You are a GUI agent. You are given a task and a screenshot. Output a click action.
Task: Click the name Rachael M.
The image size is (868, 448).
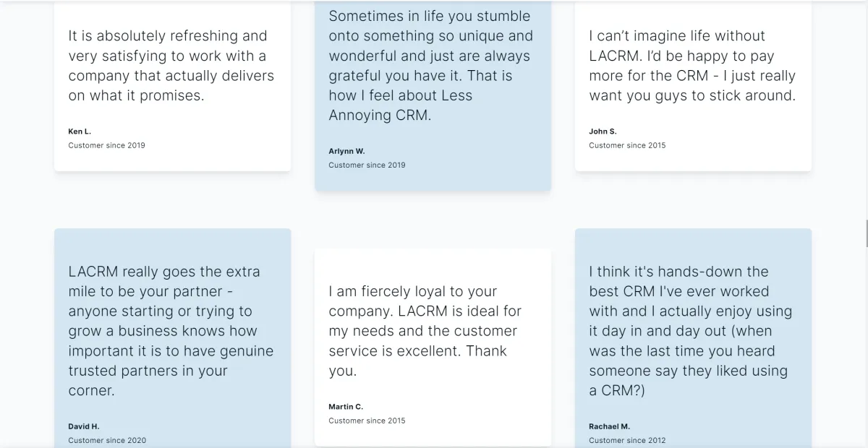coord(609,426)
